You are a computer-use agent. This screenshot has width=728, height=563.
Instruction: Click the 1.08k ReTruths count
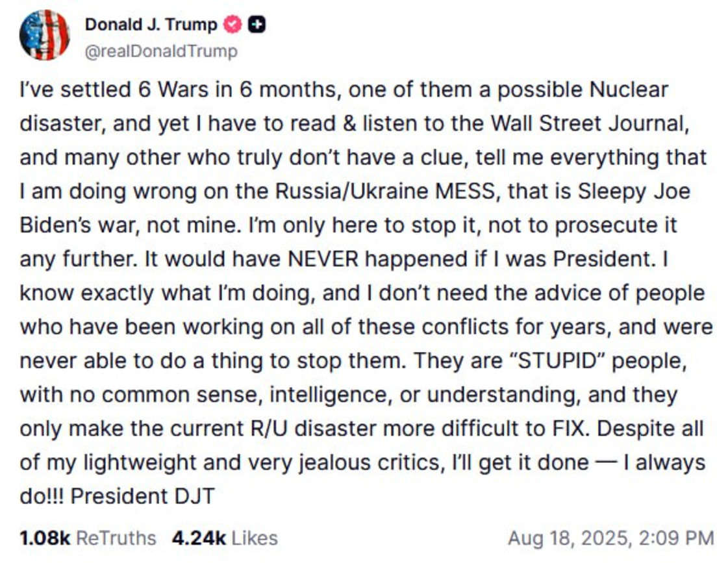(45, 538)
